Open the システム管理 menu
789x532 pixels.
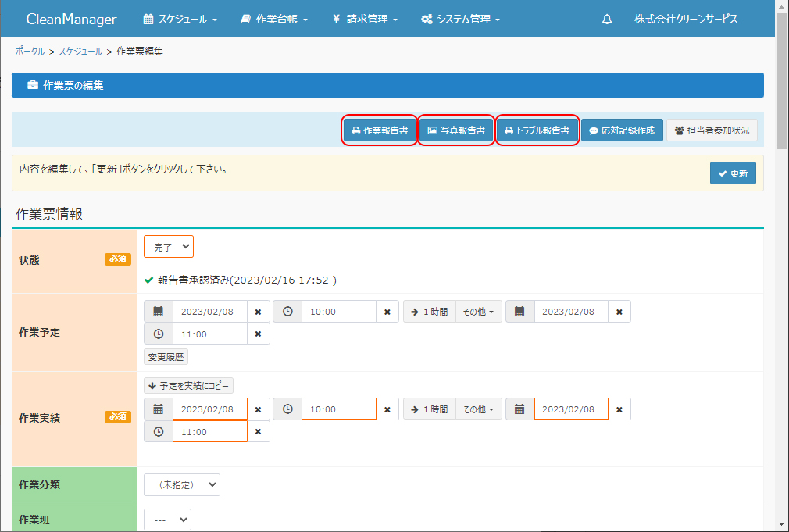pos(460,20)
